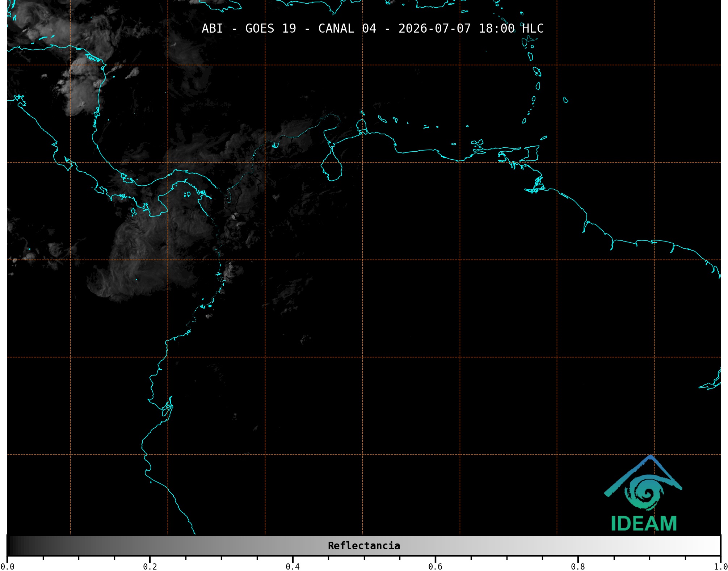This screenshot has height=571, width=728.
Task: Click the timestamp '2026-07-07 18:00 HLC'
Action: 471,29
